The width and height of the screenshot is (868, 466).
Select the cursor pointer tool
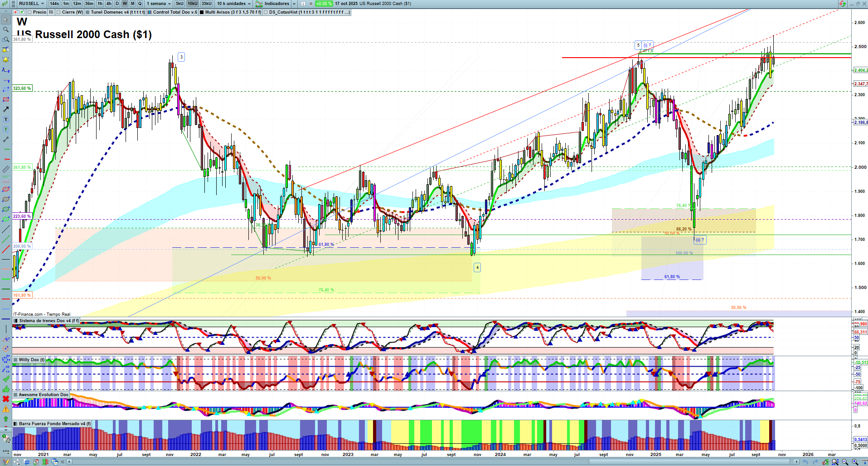pos(6,20)
